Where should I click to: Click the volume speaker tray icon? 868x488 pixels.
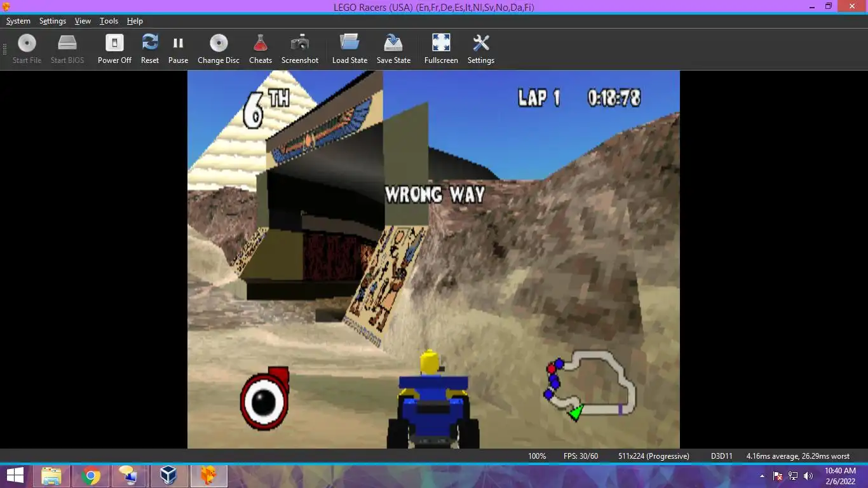pos(808,476)
